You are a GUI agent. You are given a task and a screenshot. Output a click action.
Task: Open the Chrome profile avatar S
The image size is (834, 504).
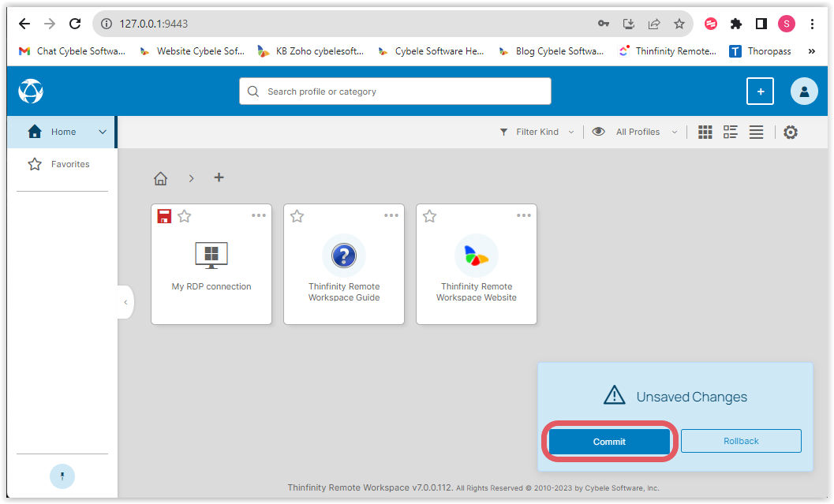(787, 24)
